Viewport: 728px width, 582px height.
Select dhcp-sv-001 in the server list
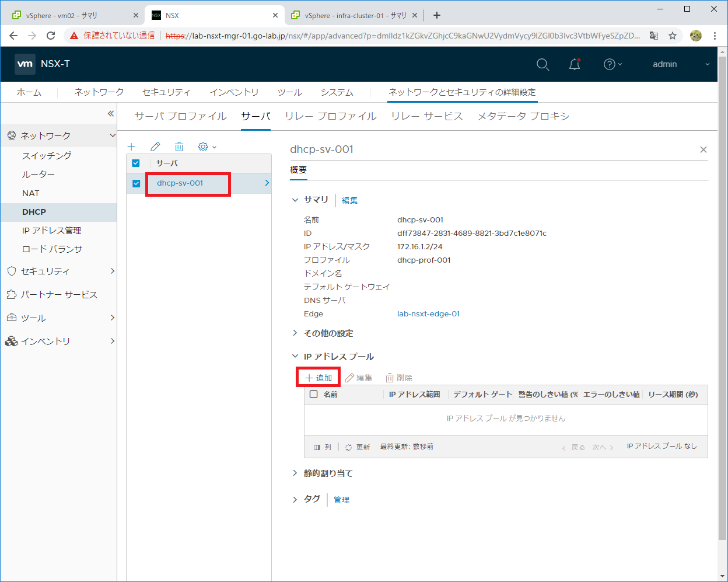[180, 183]
